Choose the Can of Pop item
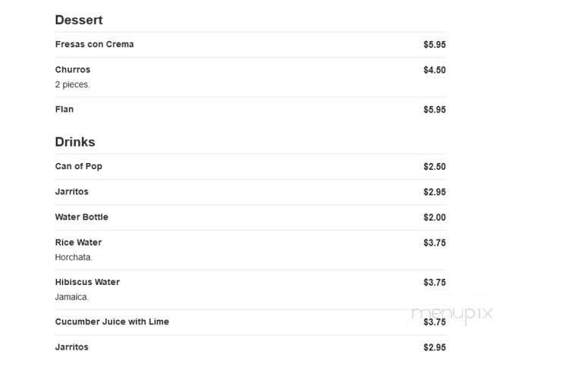The width and height of the screenshot is (588, 376). 78,166
